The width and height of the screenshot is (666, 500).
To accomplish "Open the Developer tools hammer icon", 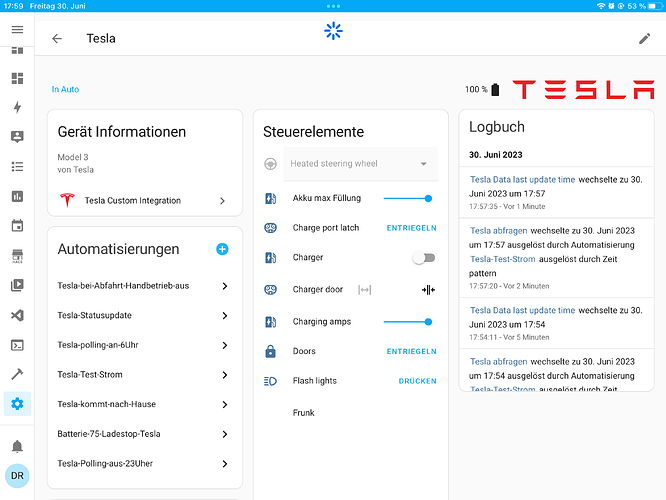I will click(x=17, y=374).
